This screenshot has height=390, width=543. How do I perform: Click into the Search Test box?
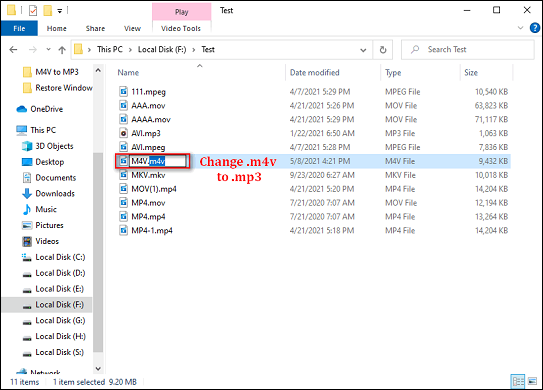(468, 50)
